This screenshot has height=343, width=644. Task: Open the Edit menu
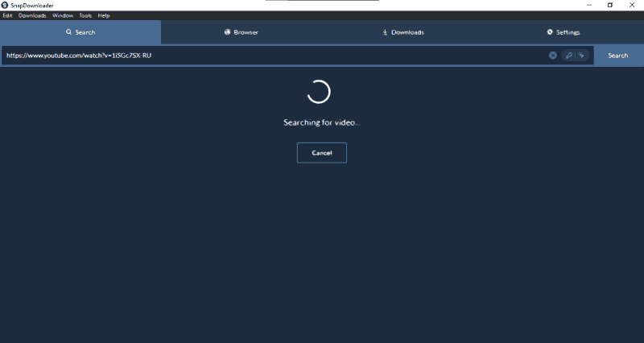pyautogui.click(x=7, y=15)
